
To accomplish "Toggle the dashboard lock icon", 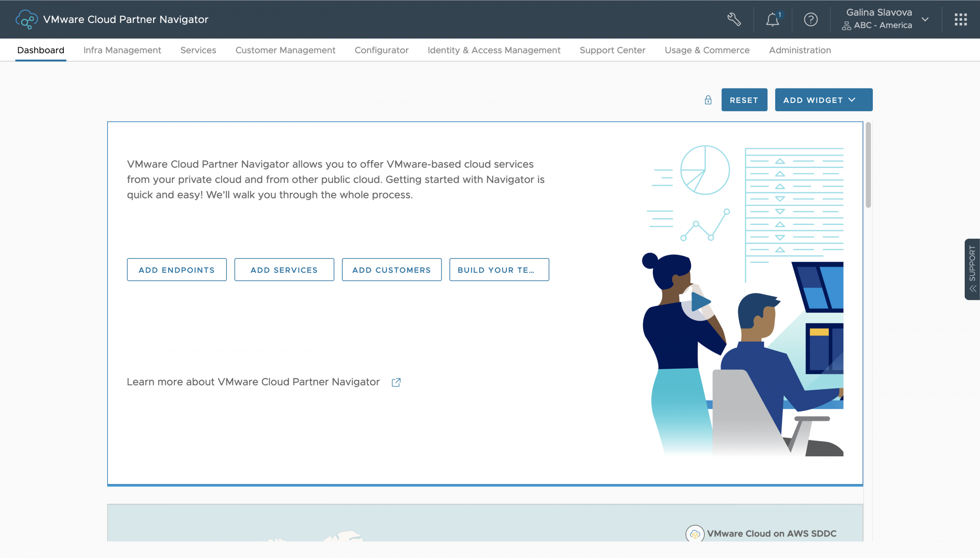I will point(708,100).
